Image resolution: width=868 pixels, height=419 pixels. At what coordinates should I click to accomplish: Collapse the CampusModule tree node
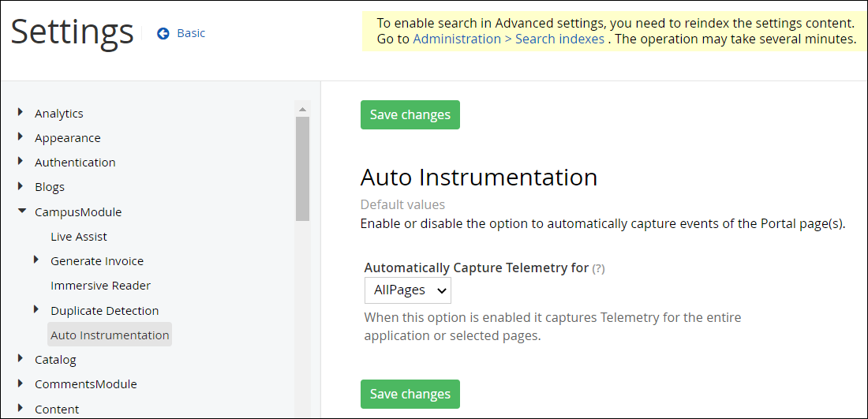pyautogui.click(x=21, y=211)
